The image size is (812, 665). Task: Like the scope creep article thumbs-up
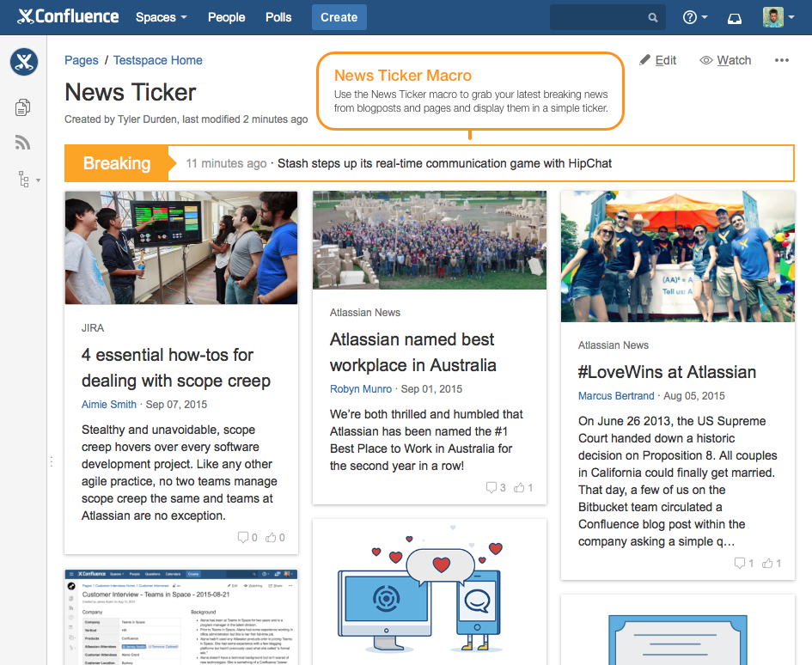point(271,537)
